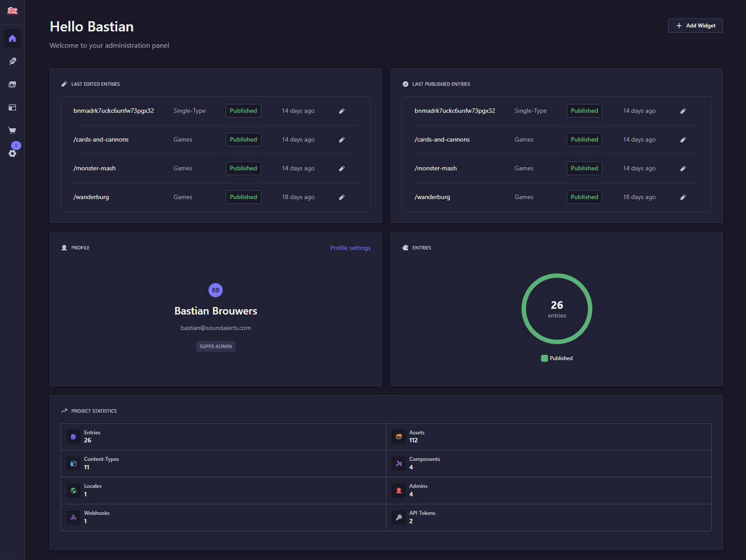This screenshot has height=560, width=746.
Task: Edit /wanderburg in Last Published Entries
Action: pos(683,197)
